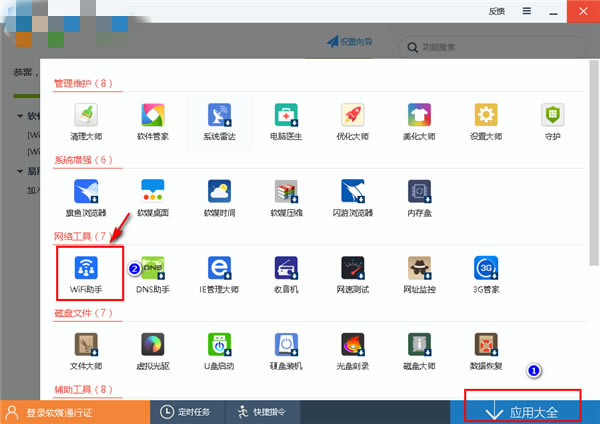The image size is (600, 424).
Task: Open the 网速测试 speed test
Action: (x=352, y=274)
